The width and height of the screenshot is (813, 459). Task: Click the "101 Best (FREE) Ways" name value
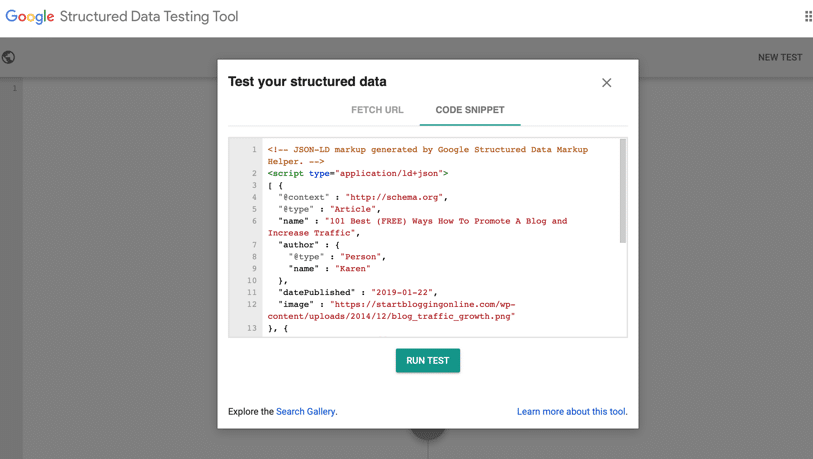(x=417, y=227)
